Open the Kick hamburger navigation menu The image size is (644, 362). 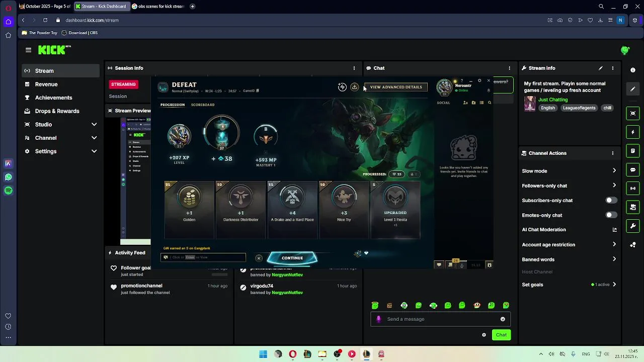tap(28, 50)
